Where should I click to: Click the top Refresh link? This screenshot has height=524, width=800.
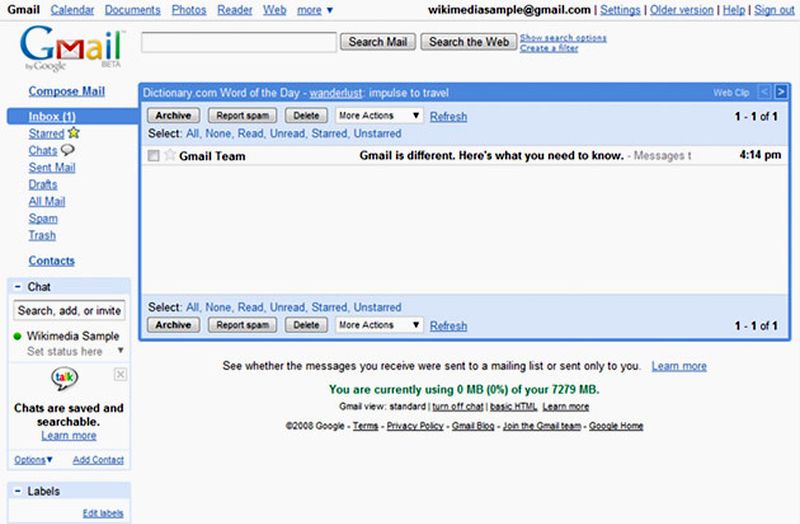[448, 116]
